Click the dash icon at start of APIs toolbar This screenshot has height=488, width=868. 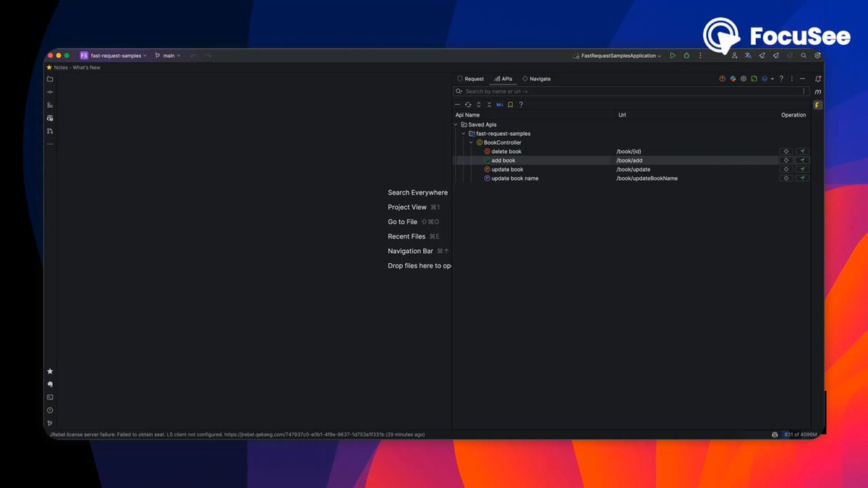(457, 105)
